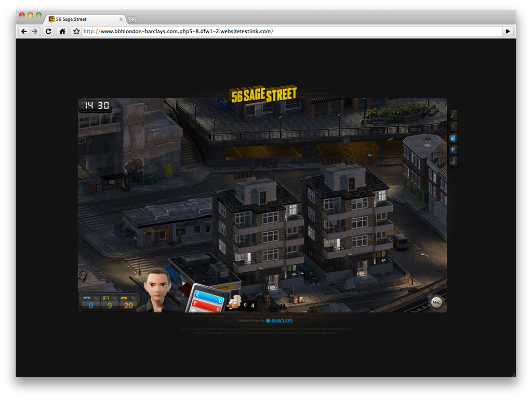Go forward in the browser

click(35, 31)
